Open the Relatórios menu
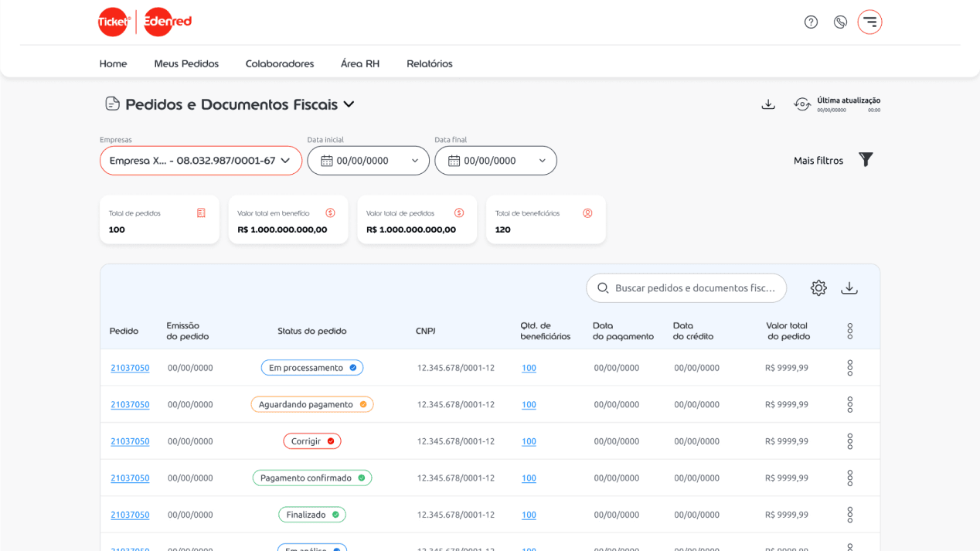Screen dimensions: 980x551 click(x=430, y=63)
